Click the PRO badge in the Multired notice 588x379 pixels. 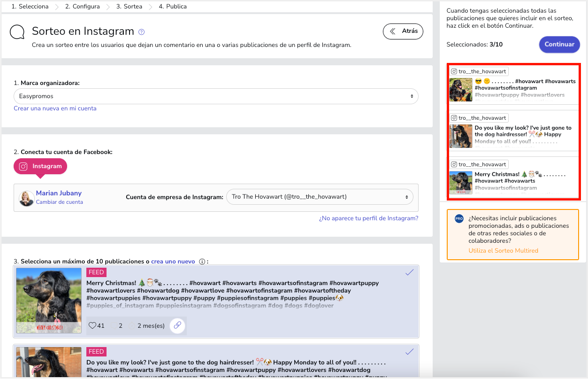coord(459,219)
